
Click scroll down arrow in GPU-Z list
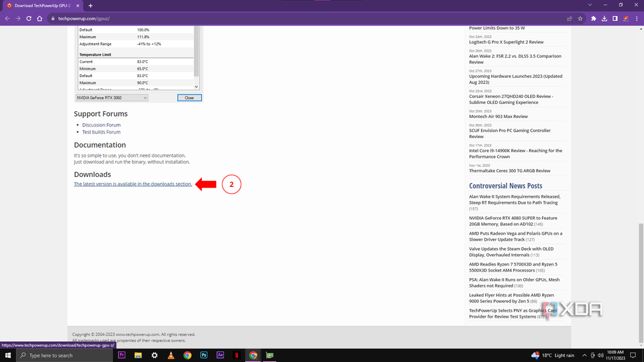(197, 86)
